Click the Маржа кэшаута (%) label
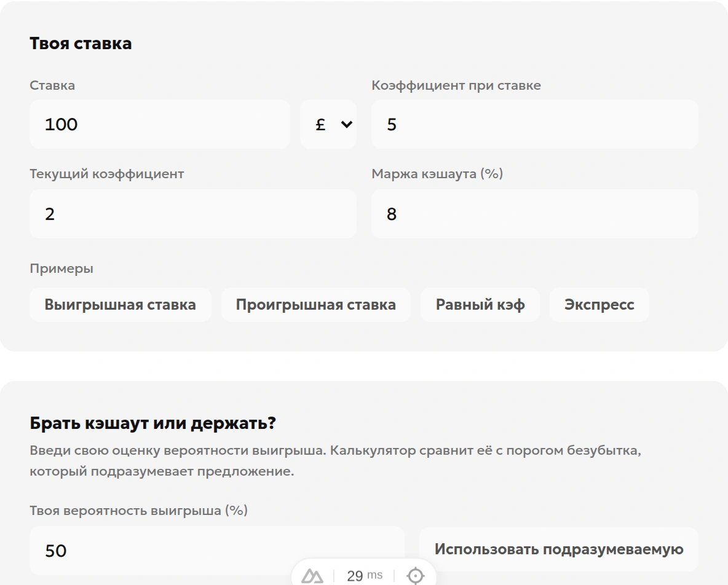The width and height of the screenshot is (728, 585). [437, 174]
